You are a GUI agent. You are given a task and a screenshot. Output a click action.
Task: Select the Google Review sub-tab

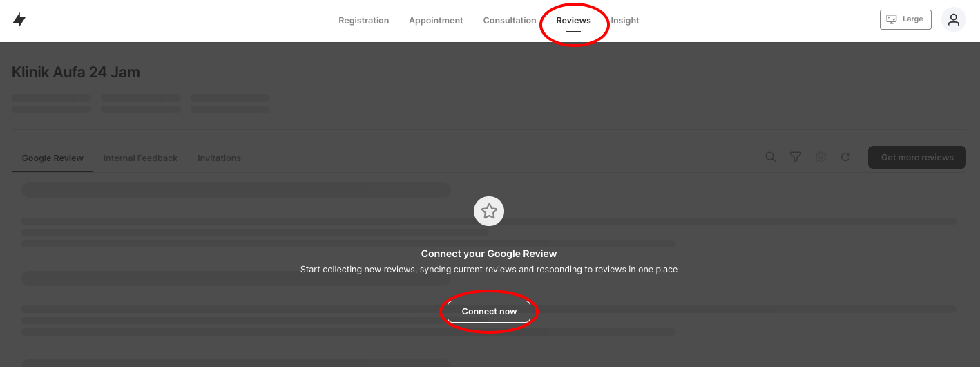pos(52,158)
